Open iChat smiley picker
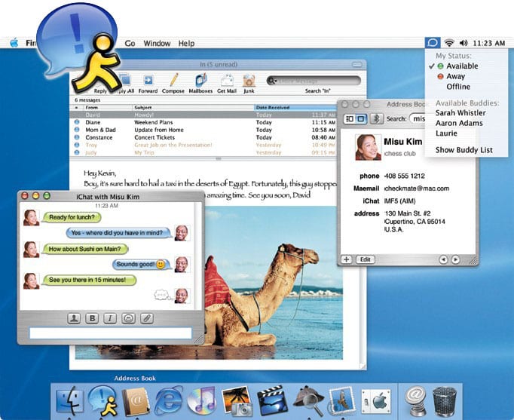 pyautogui.click(x=128, y=318)
